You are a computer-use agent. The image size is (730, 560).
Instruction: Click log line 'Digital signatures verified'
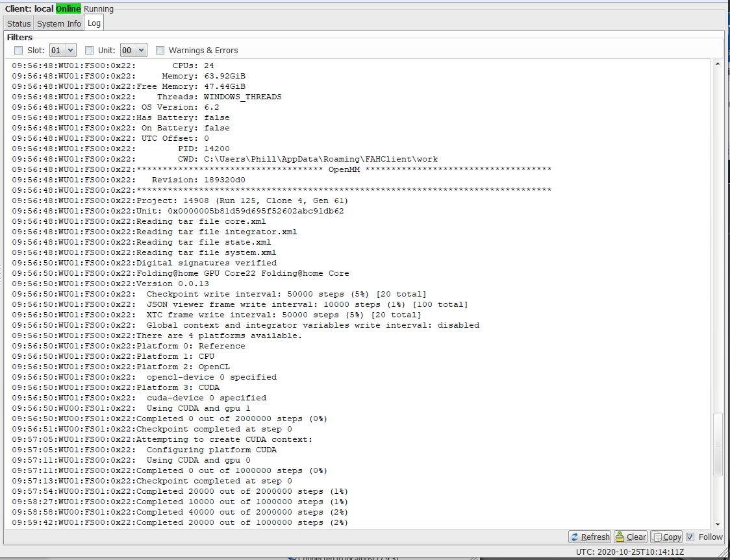pyautogui.click(x=144, y=263)
